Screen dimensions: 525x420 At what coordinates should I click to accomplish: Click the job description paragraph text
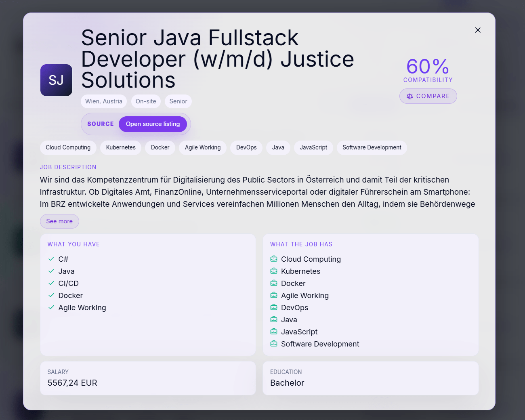pyautogui.click(x=258, y=192)
